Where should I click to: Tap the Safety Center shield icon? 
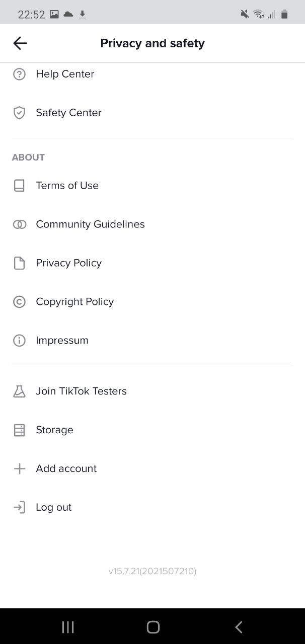point(19,113)
